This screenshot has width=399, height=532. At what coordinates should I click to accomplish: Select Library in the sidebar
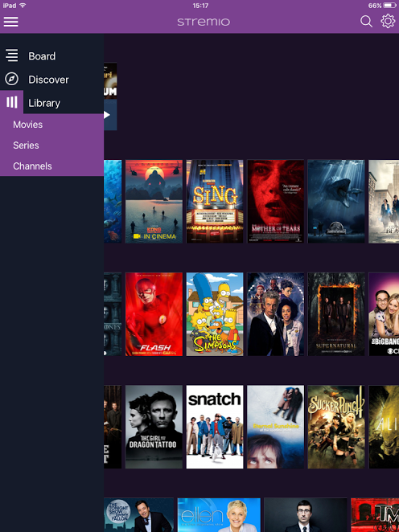[44, 103]
